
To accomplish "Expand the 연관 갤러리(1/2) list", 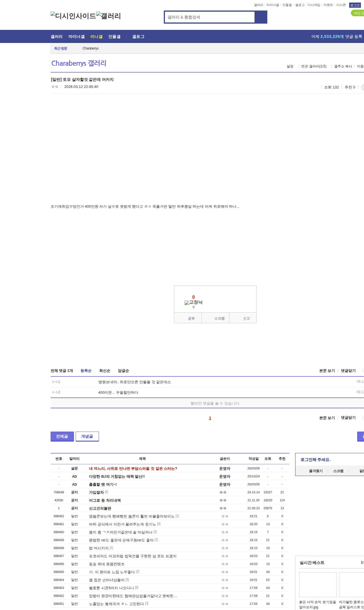I will pos(313,66).
